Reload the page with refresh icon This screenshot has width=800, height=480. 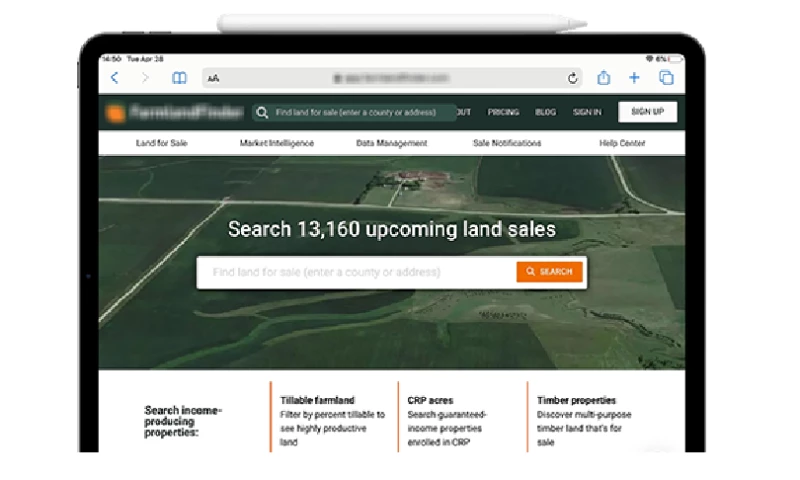coord(572,78)
